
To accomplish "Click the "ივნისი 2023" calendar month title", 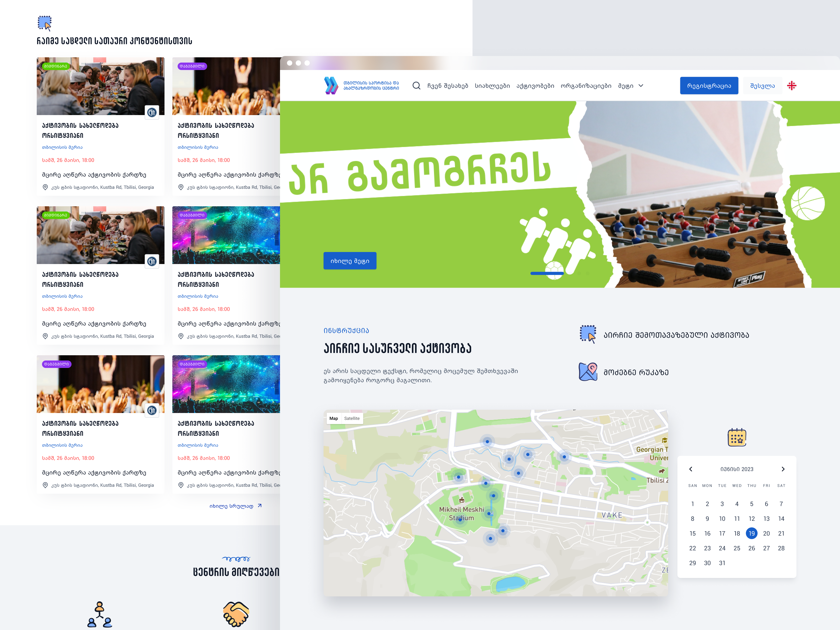I will click(737, 469).
